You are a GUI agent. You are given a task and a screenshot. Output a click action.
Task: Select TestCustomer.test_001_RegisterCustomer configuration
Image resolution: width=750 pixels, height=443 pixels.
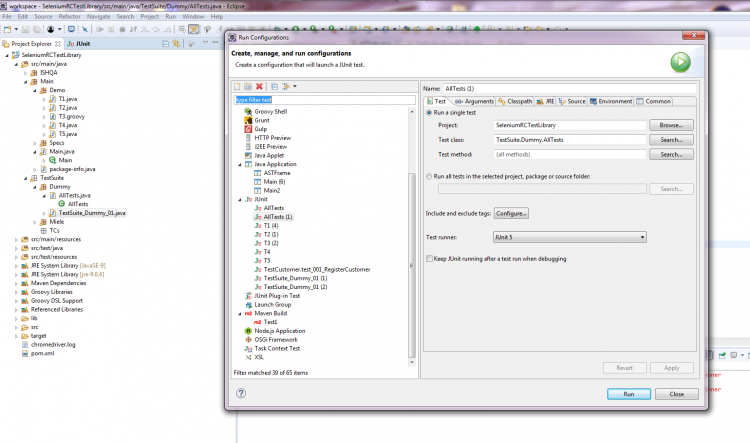pos(316,269)
